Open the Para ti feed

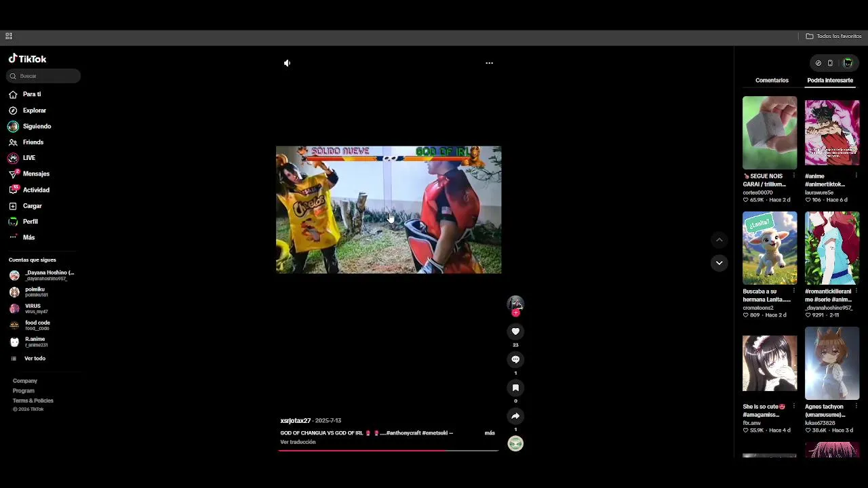tap(32, 94)
